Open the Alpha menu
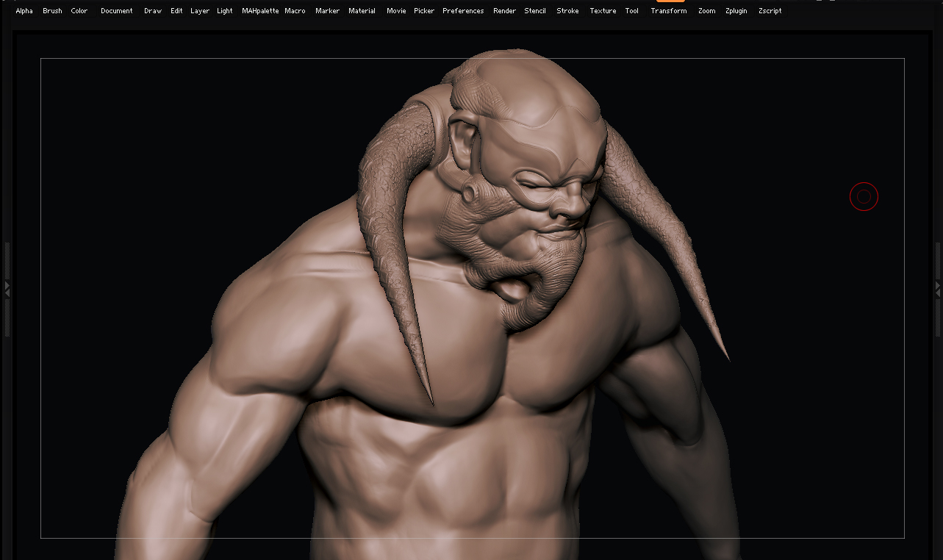The image size is (943, 560). (x=24, y=11)
